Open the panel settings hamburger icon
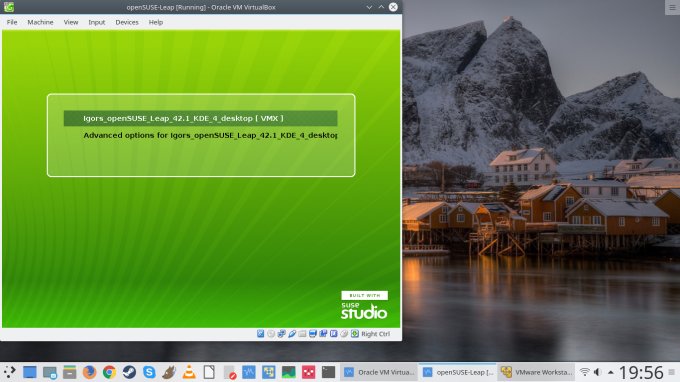This screenshot has width=680, height=382. [x=672, y=372]
